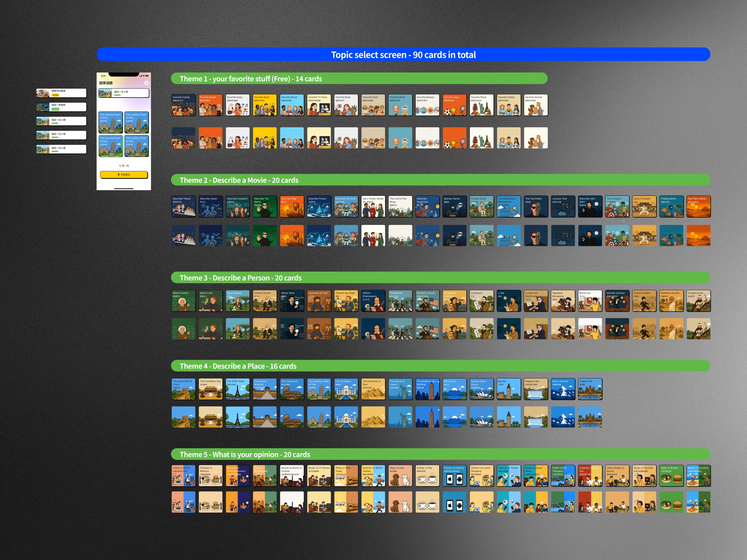
Task: Choose the labeled Bruce Lee card
Action: 590,301
